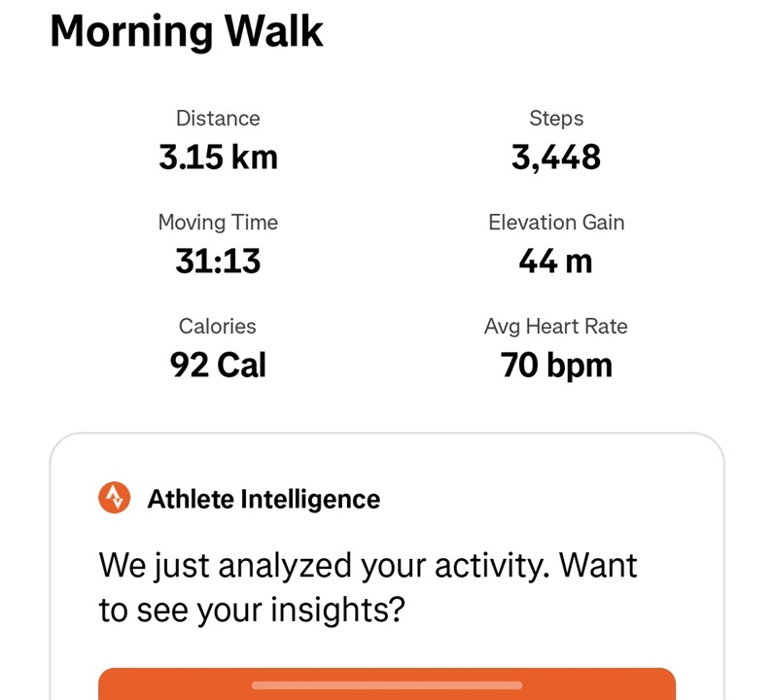Viewport: 774px width, 700px height.
Task: Tap the light progress bar inside orange button
Action: [x=387, y=685]
